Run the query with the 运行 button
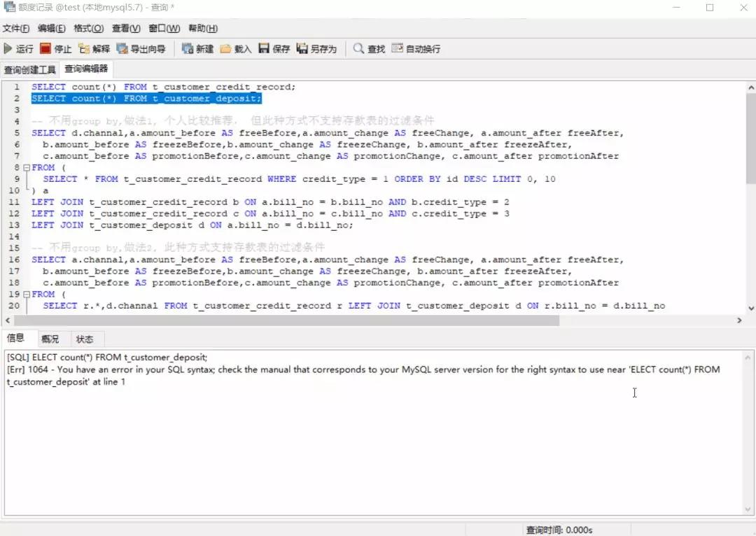Viewport: 756px width, 536px height. pyautogui.click(x=18, y=49)
